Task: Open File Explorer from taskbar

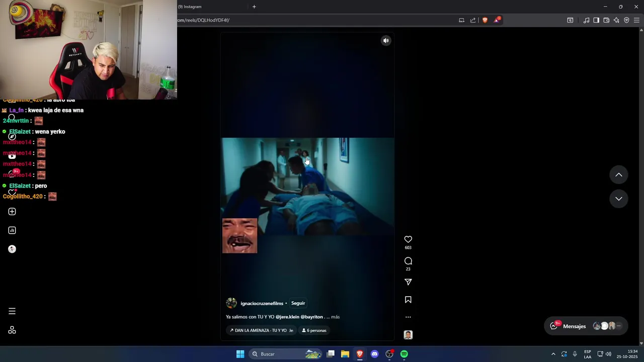Action: pyautogui.click(x=345, y=354)
